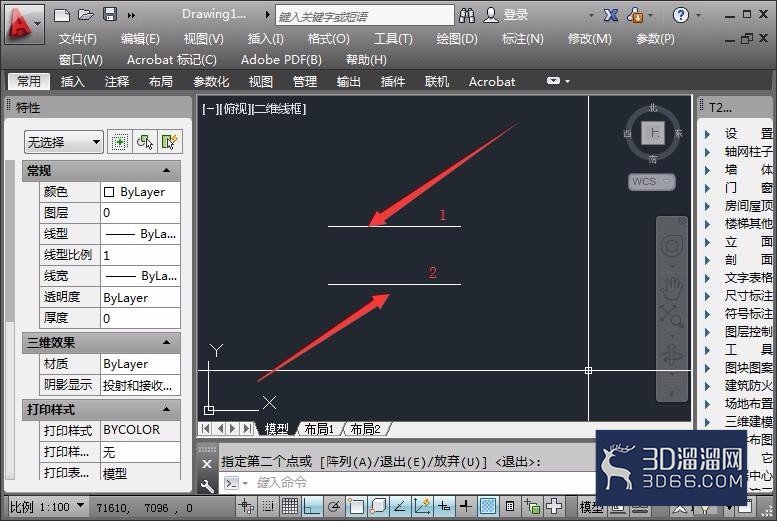777x521 pixels.
Task: Click the keyword search input field
Action: [x=365, y=15]
